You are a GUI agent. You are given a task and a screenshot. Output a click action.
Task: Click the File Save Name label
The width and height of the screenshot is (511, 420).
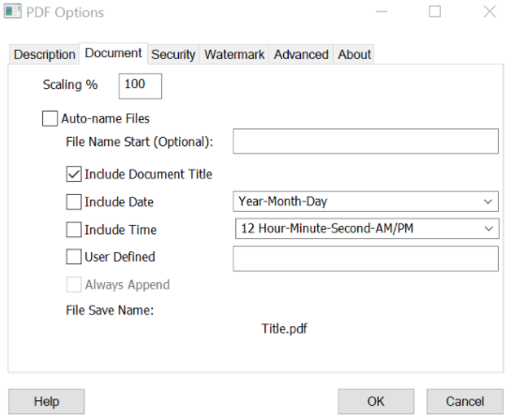pyautogui.click(x=110, y=310)
